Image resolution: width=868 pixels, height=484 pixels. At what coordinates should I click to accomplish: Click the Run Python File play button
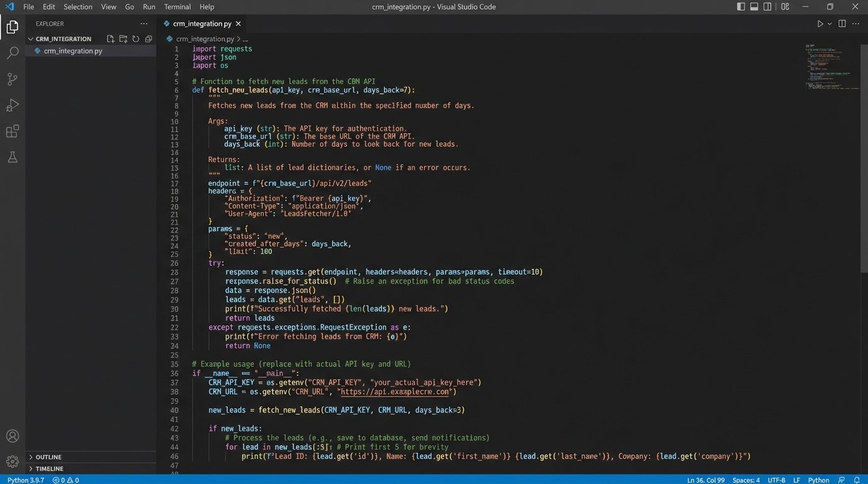tap(820, 24)
